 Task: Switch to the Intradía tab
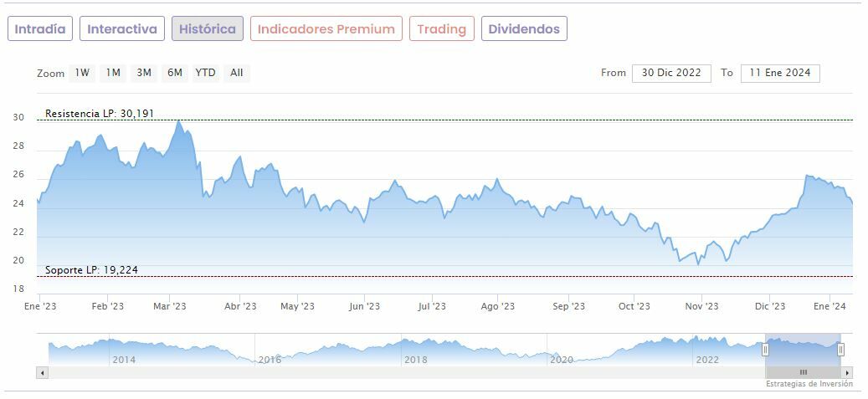(x=40, y=28)
